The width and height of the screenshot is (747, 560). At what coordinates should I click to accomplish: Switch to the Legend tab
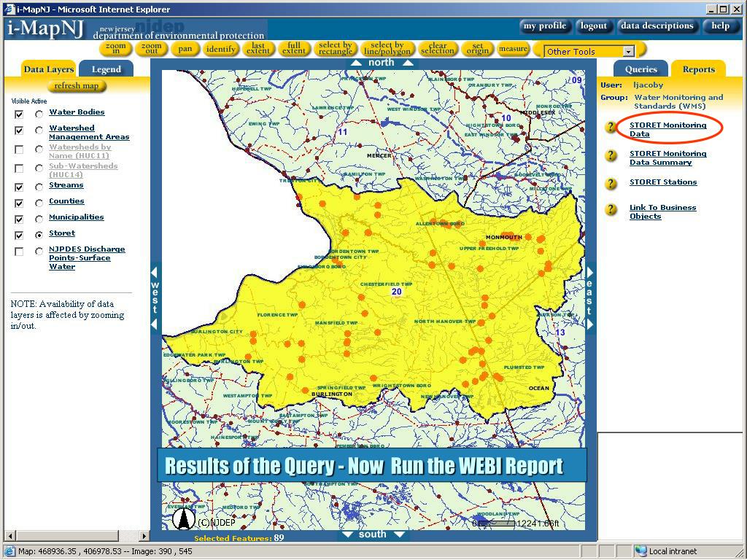[x=107, y=69]
